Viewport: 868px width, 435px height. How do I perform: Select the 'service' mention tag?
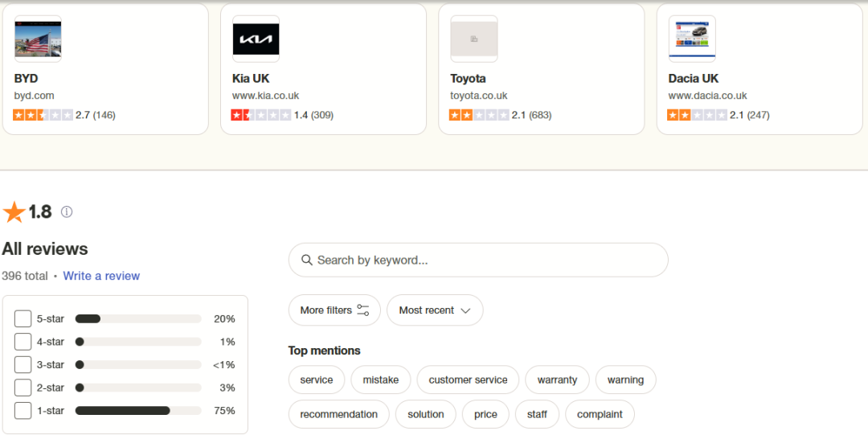[x=317, y=380]
